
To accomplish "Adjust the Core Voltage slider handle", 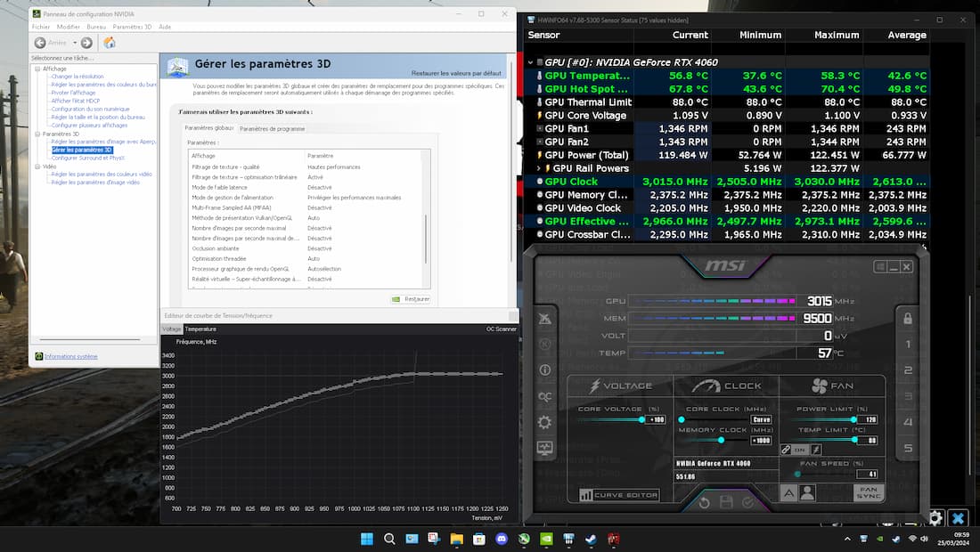I will click(x=641, y=419).
